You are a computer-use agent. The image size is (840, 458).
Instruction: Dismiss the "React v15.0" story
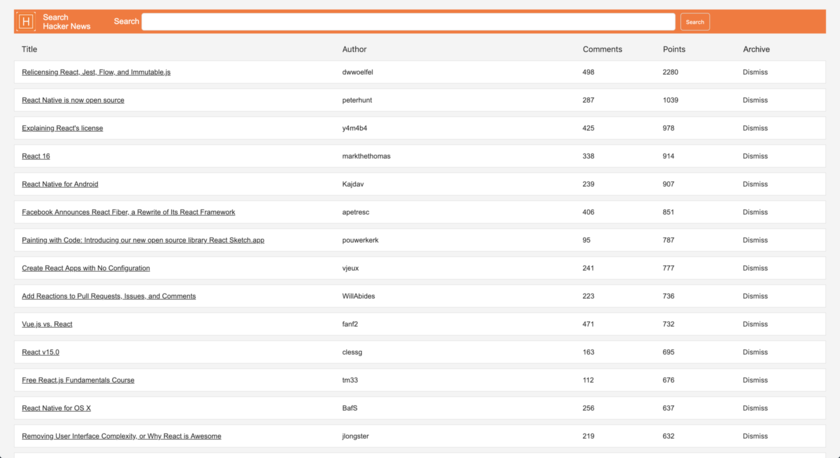(755, 353)
